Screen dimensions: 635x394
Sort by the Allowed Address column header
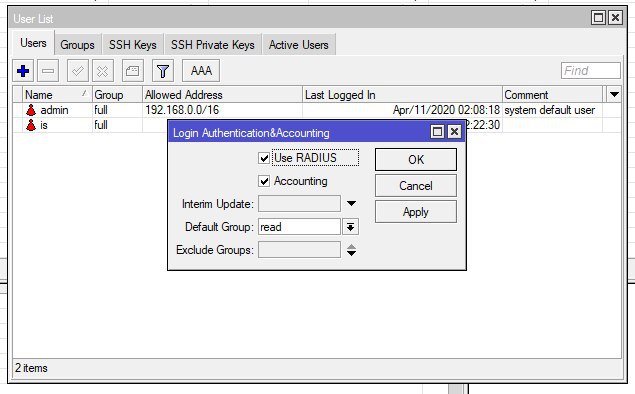222,95
